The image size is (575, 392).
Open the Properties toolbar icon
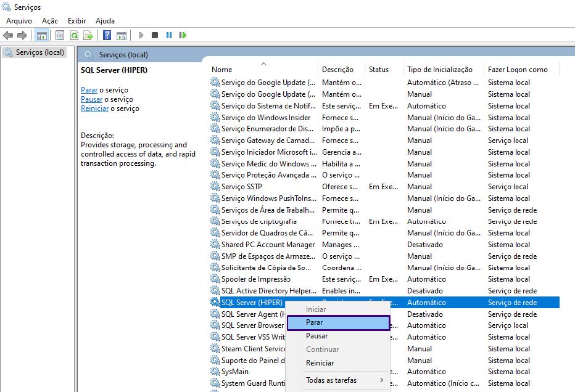[60, 36]
